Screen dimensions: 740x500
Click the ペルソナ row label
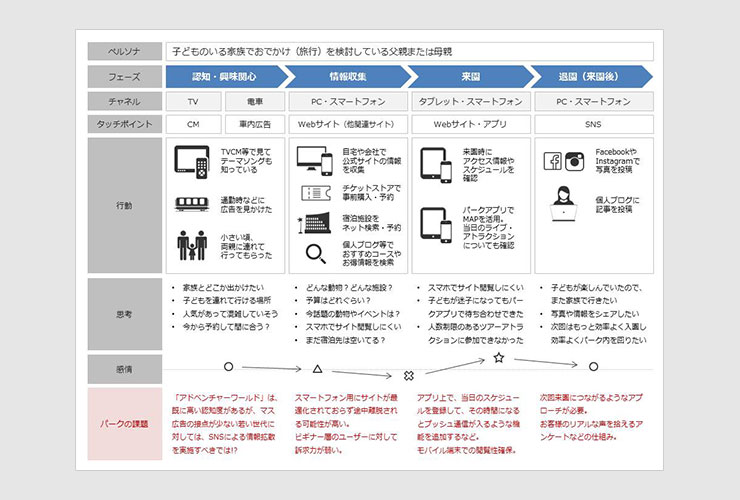[125, 51]
